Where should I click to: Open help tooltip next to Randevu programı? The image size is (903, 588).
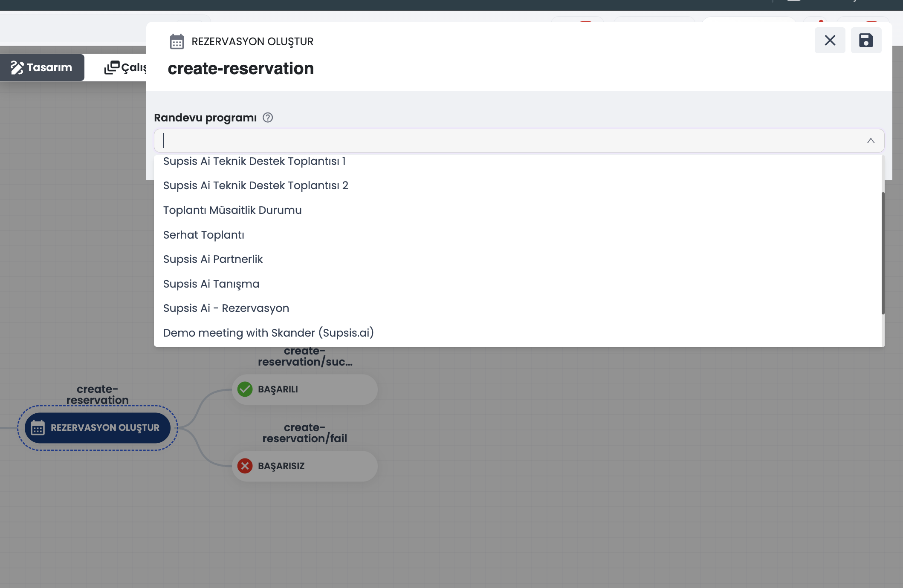[268, 118]
